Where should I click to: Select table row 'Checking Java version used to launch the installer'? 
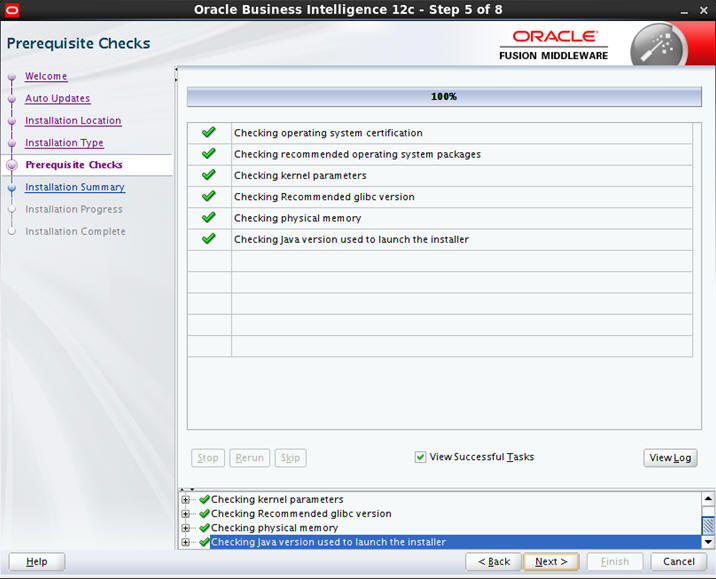click(x=440, y=239)
